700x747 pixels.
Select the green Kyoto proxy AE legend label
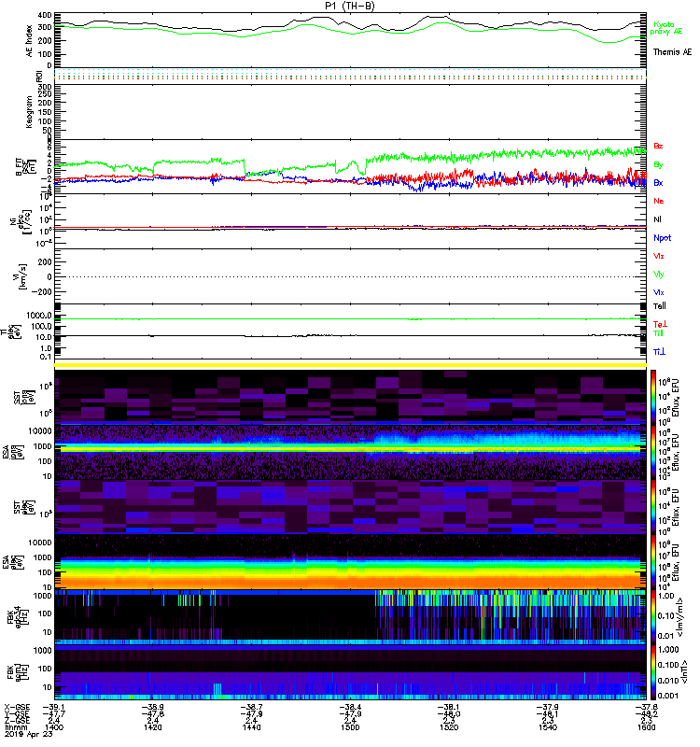point(666,28)
